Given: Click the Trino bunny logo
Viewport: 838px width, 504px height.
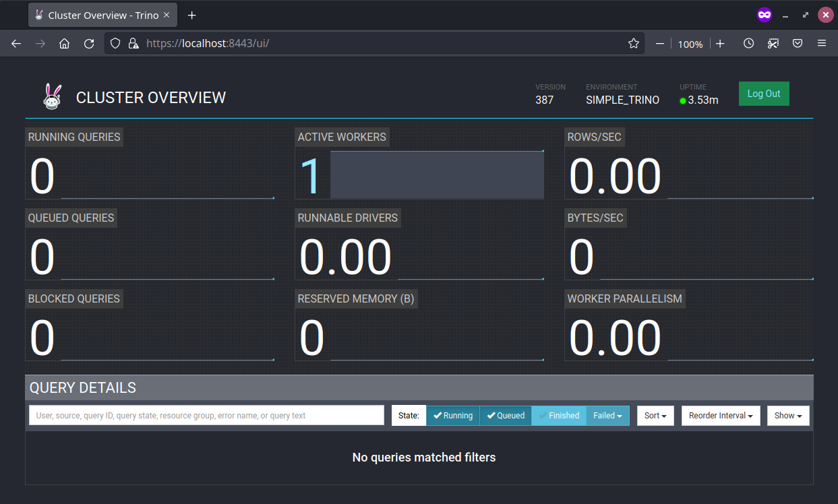Looking at the screenshot, I should coord(51,95).
